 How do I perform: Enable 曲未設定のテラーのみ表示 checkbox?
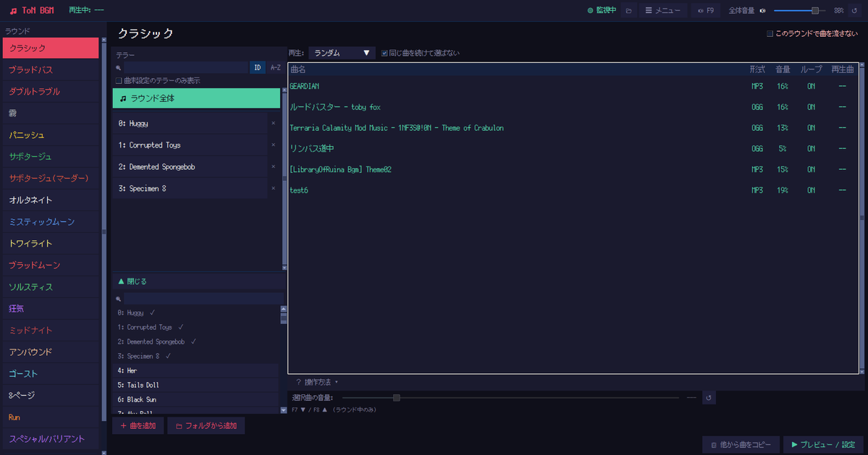pyautogui.click(x=119, y=81)
